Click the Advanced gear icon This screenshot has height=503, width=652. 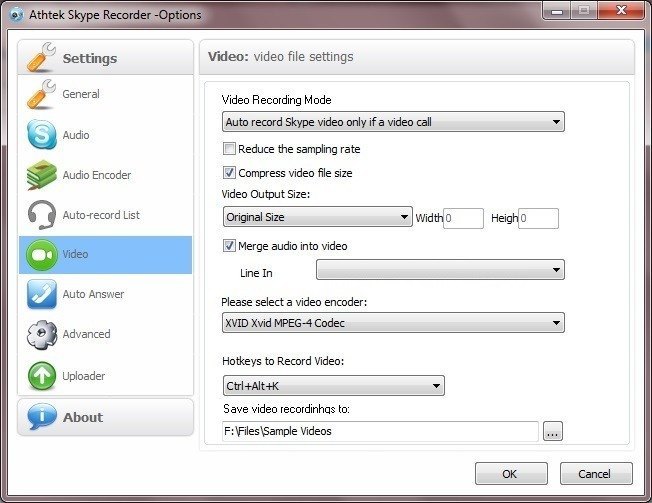[x=41, y=335]
